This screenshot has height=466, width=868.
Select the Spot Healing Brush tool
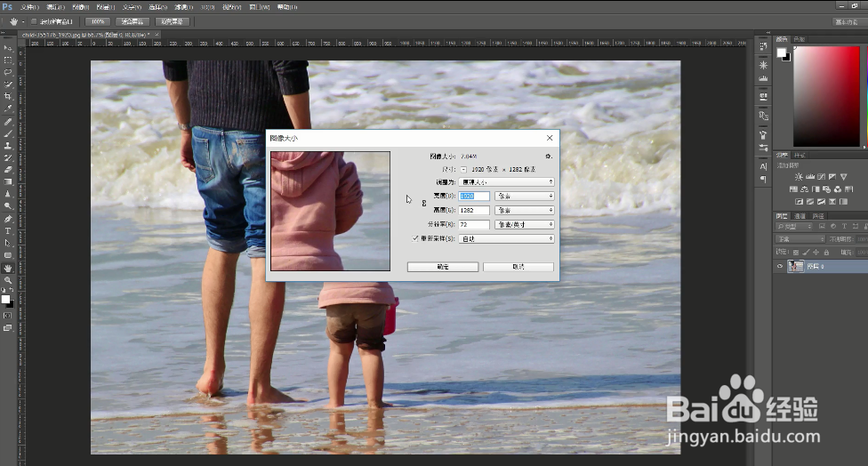(x=8, y=122)
